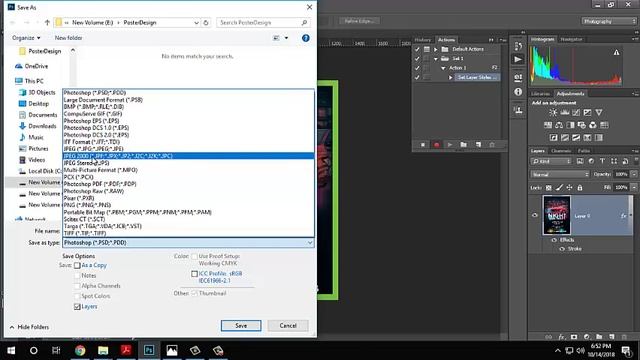Viewport: 640px width, 360px height.
Task: Enable the As a Copy checkbox
Action: 77,265
